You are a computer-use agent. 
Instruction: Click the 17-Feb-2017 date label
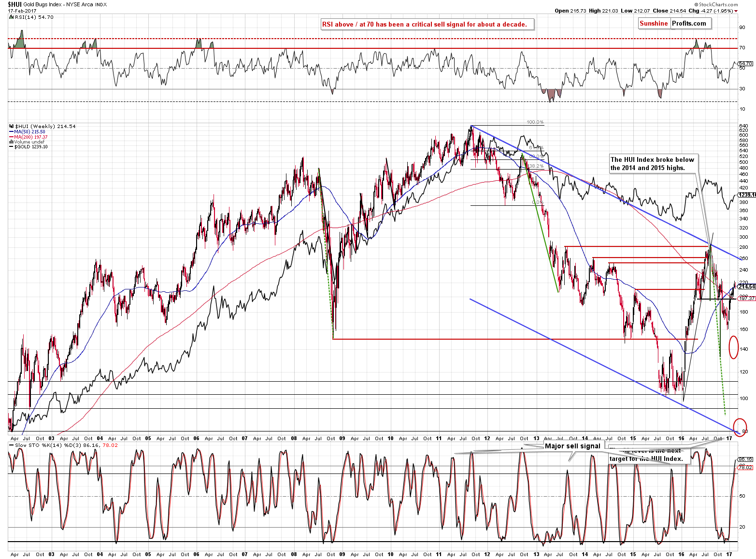[x=22, y=11]
